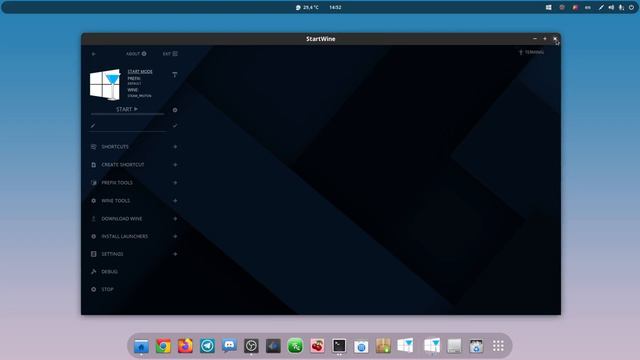This screenshot has width=640, height=360.
Task: Click the INSTALL LAUNCHERS icon
Action: tap(93, 236)
